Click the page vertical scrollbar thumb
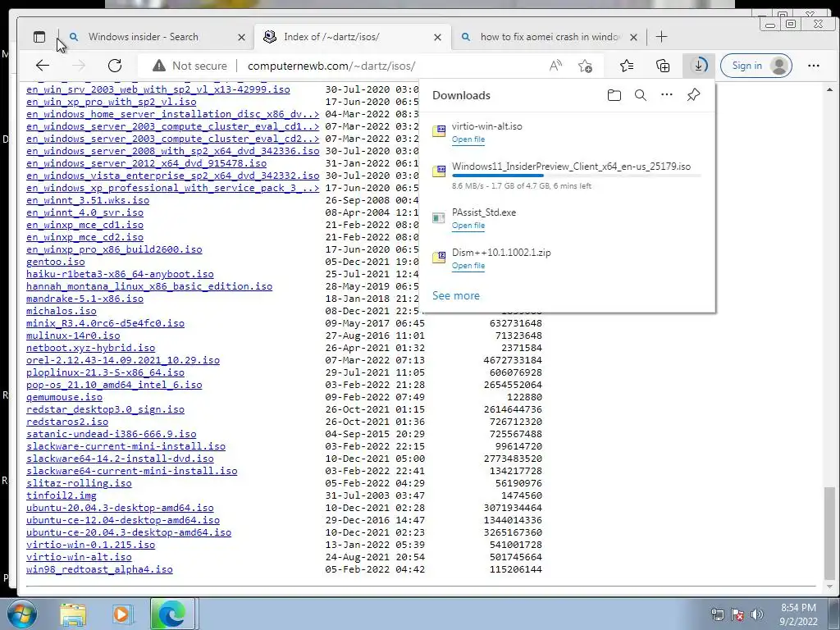Image resolution: width=840 pixels, height=630 pixels. 829,532
